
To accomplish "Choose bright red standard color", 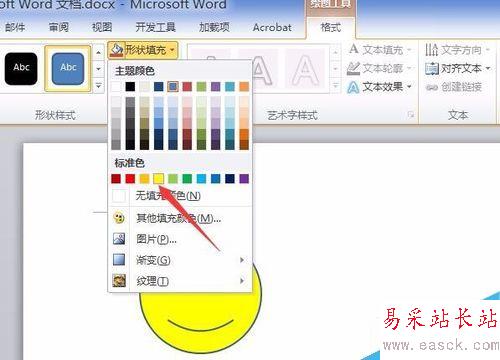I will coord(130,179).
